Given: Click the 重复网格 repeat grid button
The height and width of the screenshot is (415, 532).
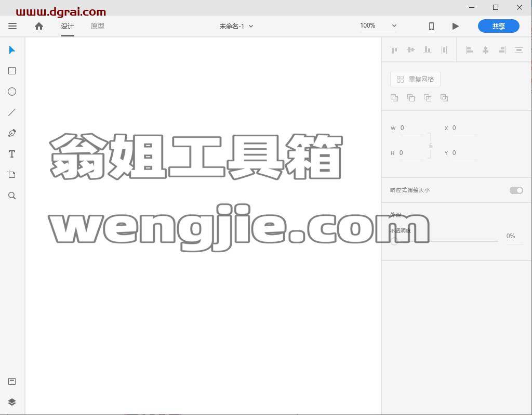Looking at the screenshot, I should pyautogui.click(x=415, y=79).
